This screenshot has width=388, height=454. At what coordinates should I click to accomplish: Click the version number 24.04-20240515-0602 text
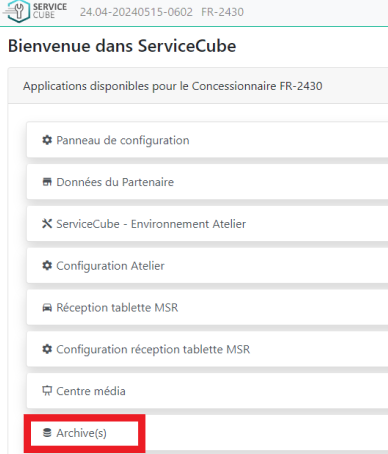pos(136,12)
